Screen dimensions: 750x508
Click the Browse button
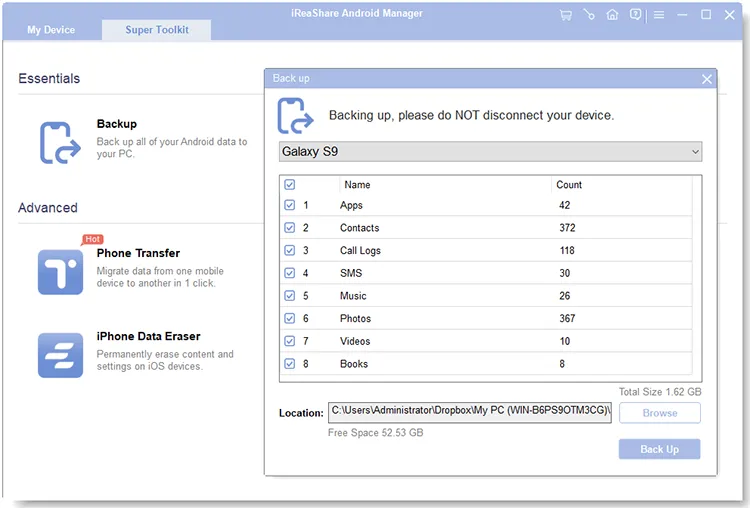660,413
